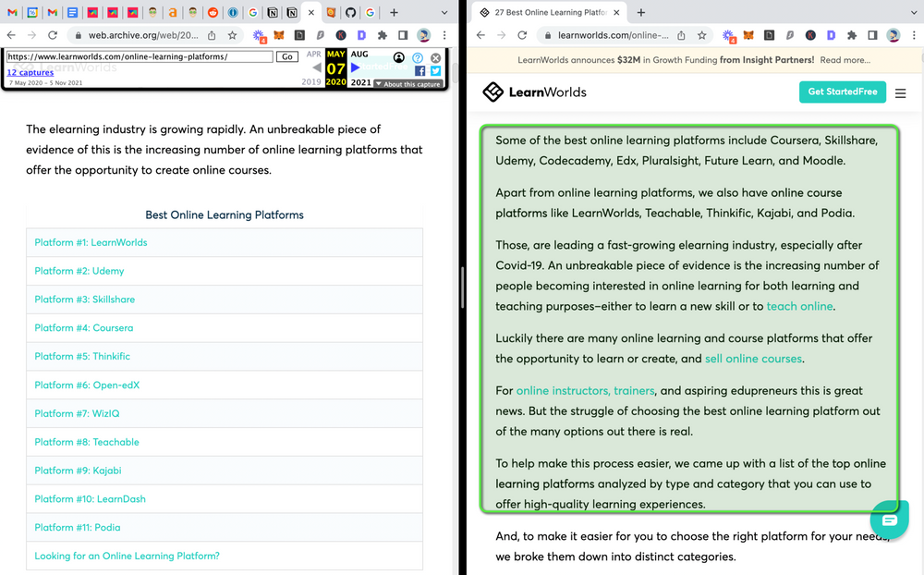Switch to the Reddit tab
Viewport: 924px width, 575px height.
[213, 13]
